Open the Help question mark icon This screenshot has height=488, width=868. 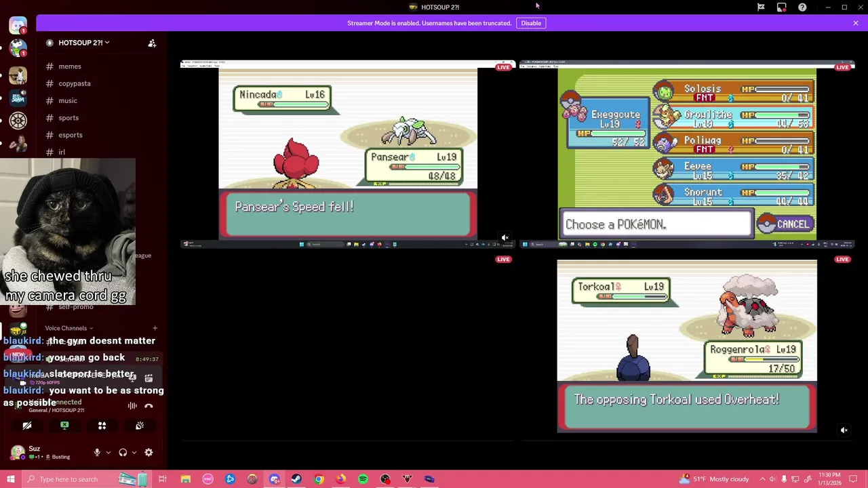[x=802, y=7]
